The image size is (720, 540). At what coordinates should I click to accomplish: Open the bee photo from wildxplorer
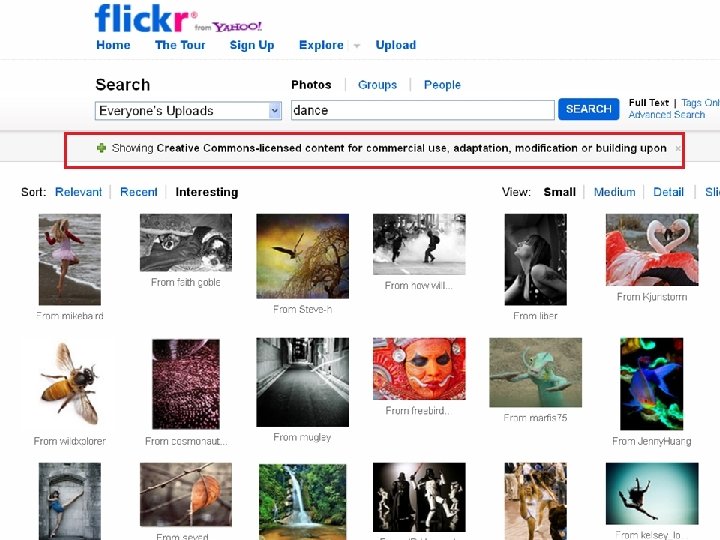tap(70, 383)
